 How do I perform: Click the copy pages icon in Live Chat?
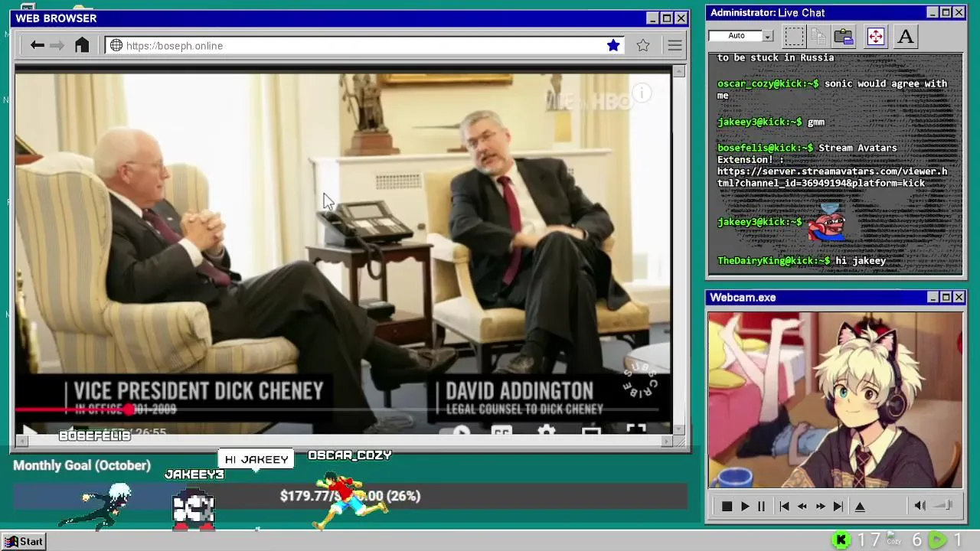pos(818,36)
